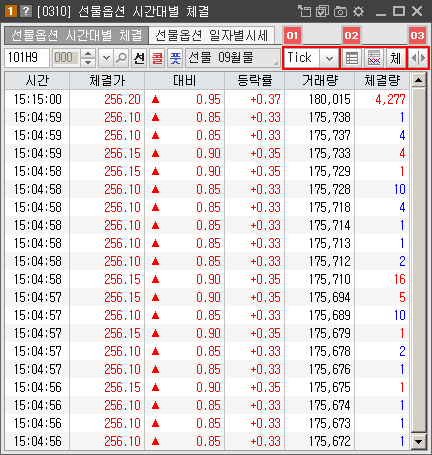
Task: Click the settings gear icon in title bar
Action: pos(358,12)
